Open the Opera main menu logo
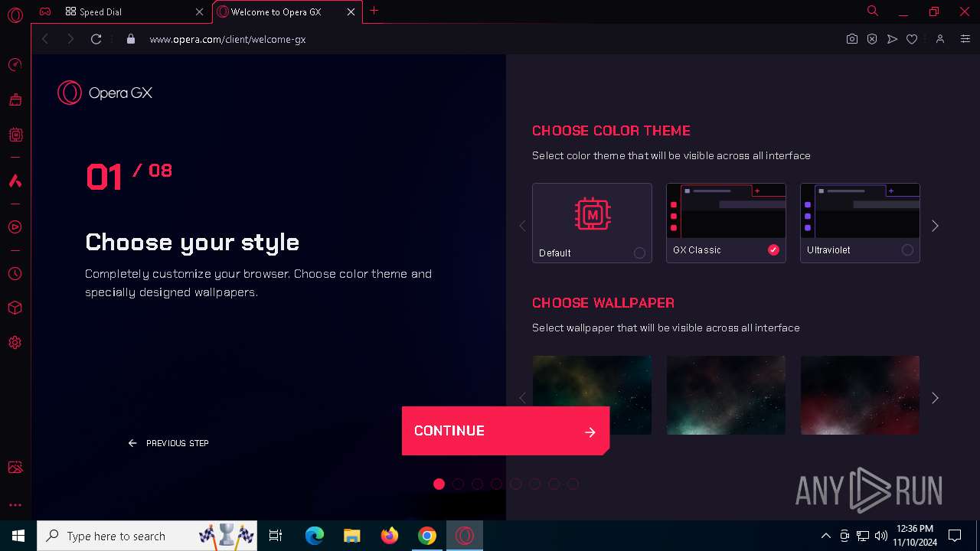 pos(15,15)
